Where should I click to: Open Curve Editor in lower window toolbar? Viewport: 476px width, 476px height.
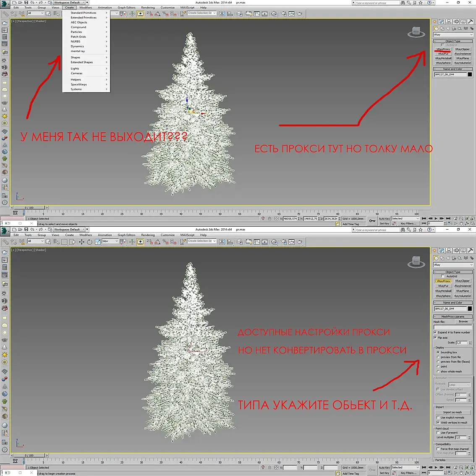pyautogui.click(x=257, y=242)
